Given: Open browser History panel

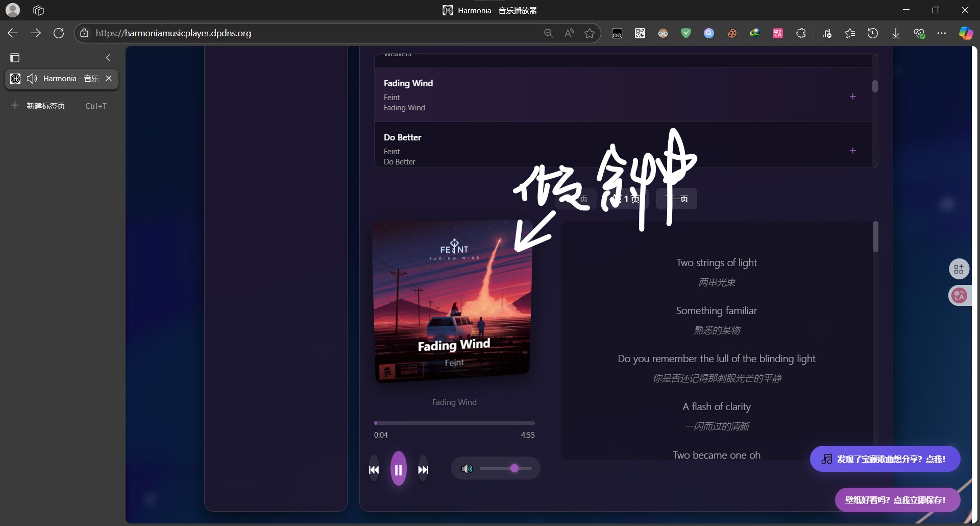Looking at the screenshot, I should click(873, 33).
